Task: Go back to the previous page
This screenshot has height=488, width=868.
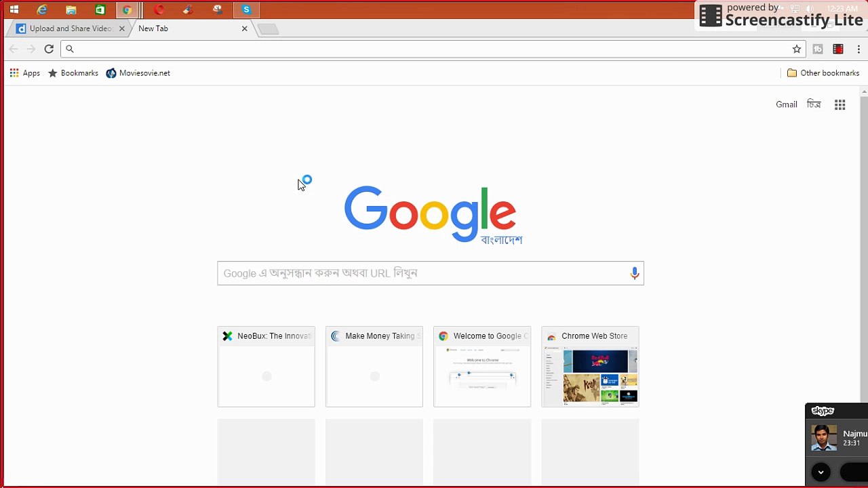Action: (14, 49)
